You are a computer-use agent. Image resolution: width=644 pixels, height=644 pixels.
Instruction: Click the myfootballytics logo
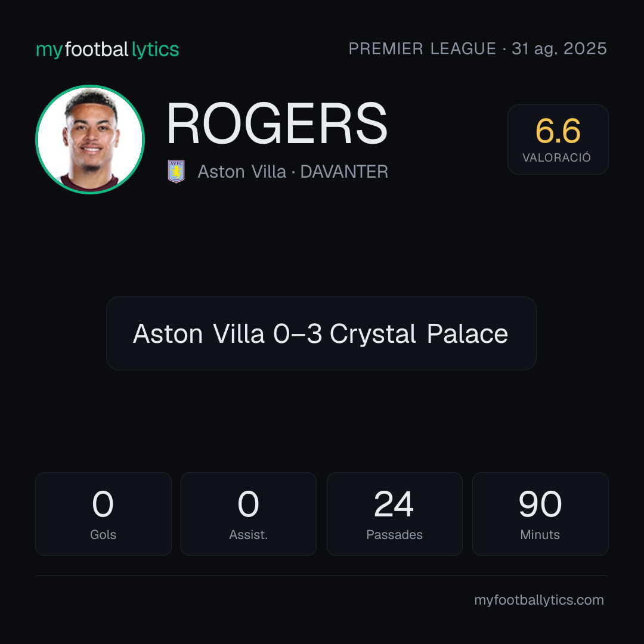[x=107, y=49]
